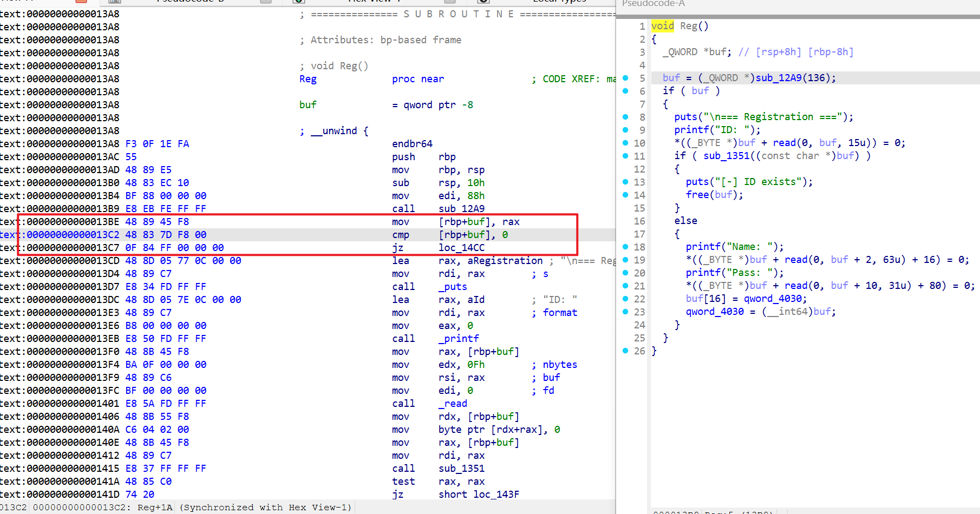Follow the _puts call in disassembly
This screenshot has height=514, width=980.
(x=453, y=287)
